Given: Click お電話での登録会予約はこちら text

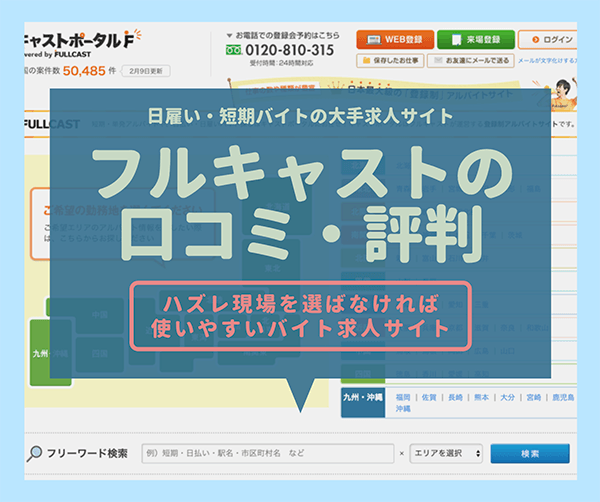Looking at the screenshot, I should (287, 35).
